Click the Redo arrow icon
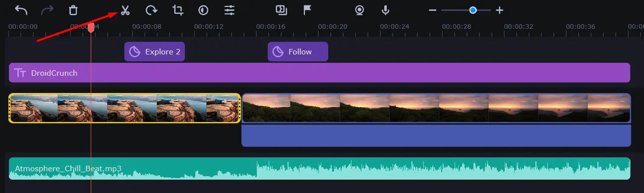644x193 pixels. coord(47,10)
